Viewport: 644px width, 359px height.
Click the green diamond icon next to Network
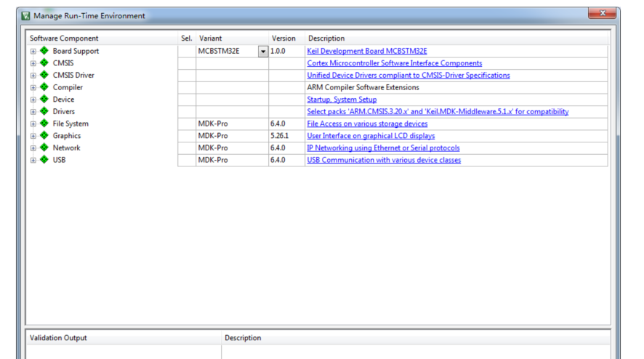point(44,148)
